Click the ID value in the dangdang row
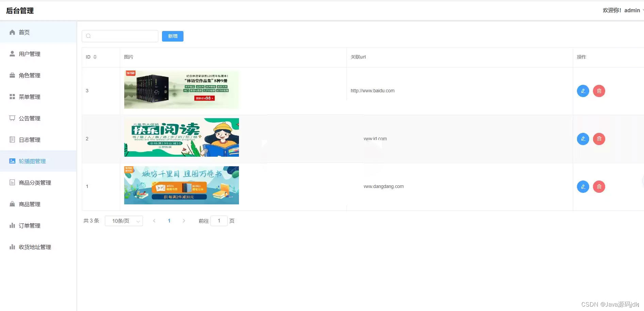Screen dimensions: 644x311 click(87, 186)
